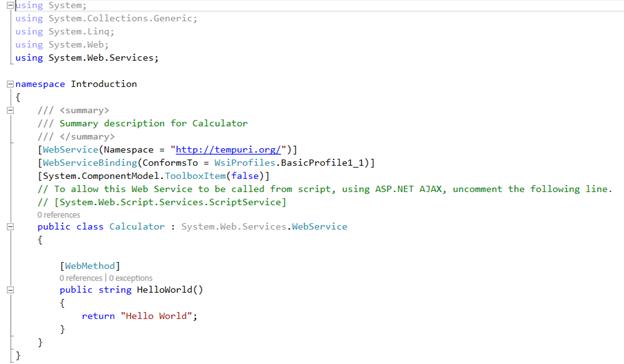Click 'using System;' on the first line

51,5
